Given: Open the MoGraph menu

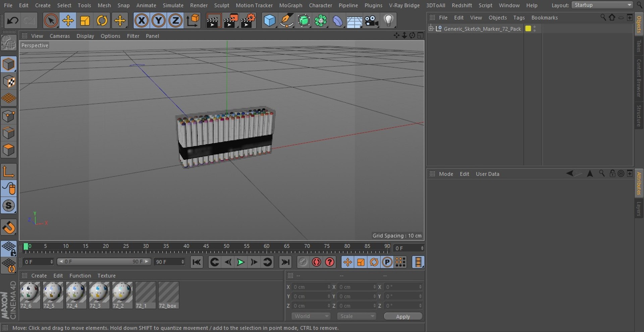Looking at the screenshot, I should pyautogui.click(x=290, y=5).
